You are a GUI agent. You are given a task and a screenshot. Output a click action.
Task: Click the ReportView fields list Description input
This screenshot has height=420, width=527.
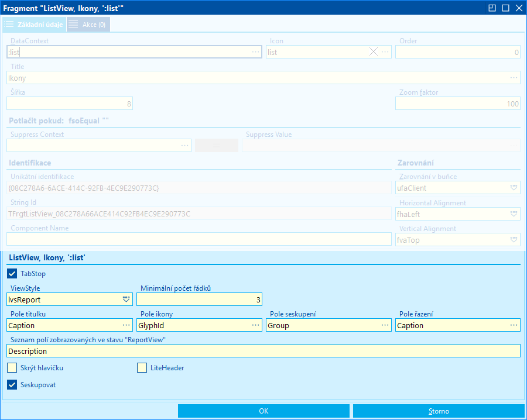click(263, 351)
